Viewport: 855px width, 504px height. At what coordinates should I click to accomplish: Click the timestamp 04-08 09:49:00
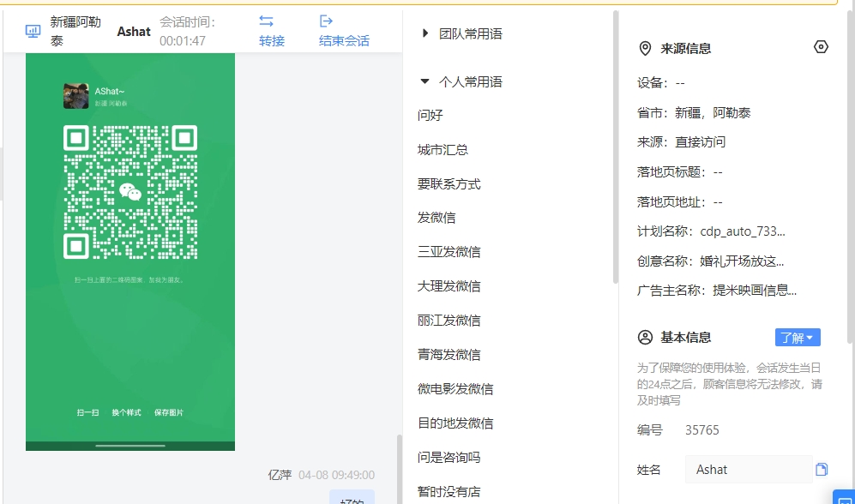pos(336,475)
